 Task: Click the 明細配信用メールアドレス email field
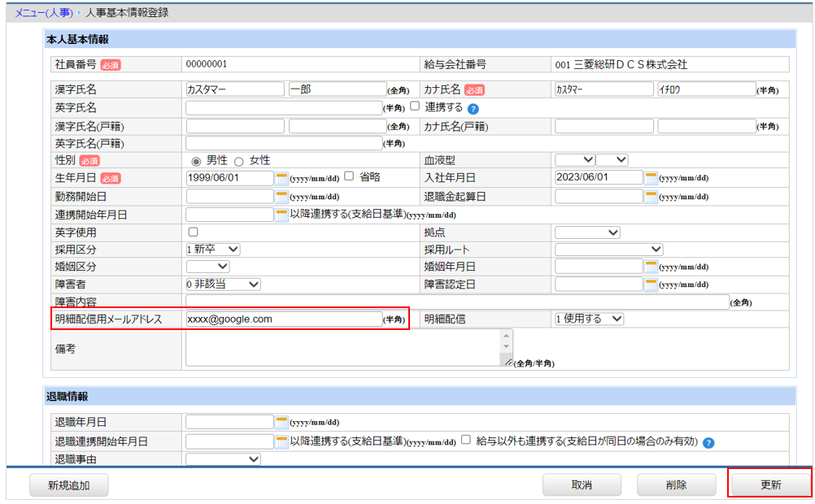284,319
